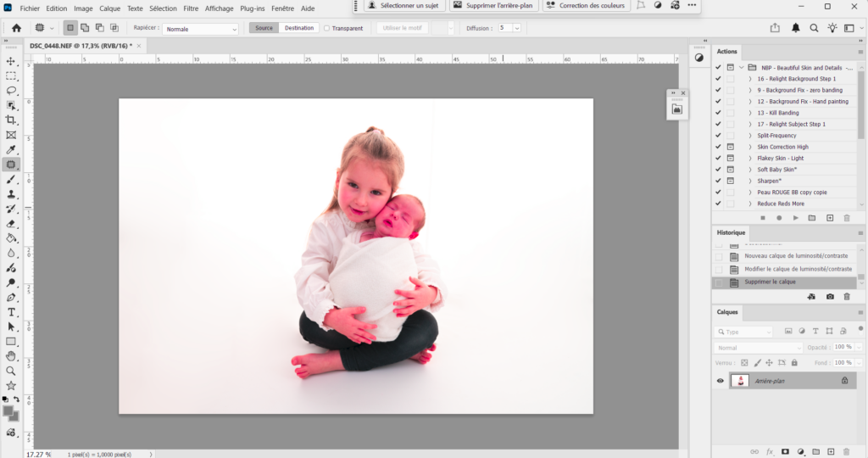
Task: Open the Rapiécer Normale dropdown
Action: click(201, 29)
